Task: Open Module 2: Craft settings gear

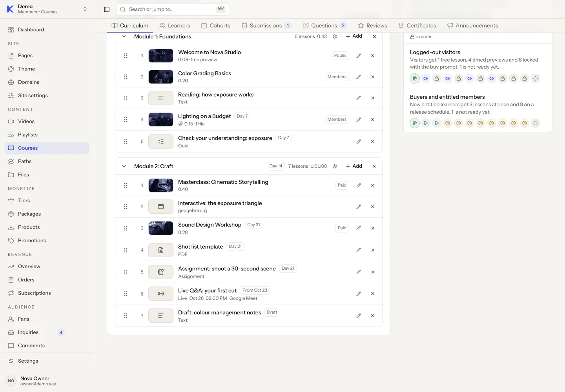Action: [x=335, y=166]
